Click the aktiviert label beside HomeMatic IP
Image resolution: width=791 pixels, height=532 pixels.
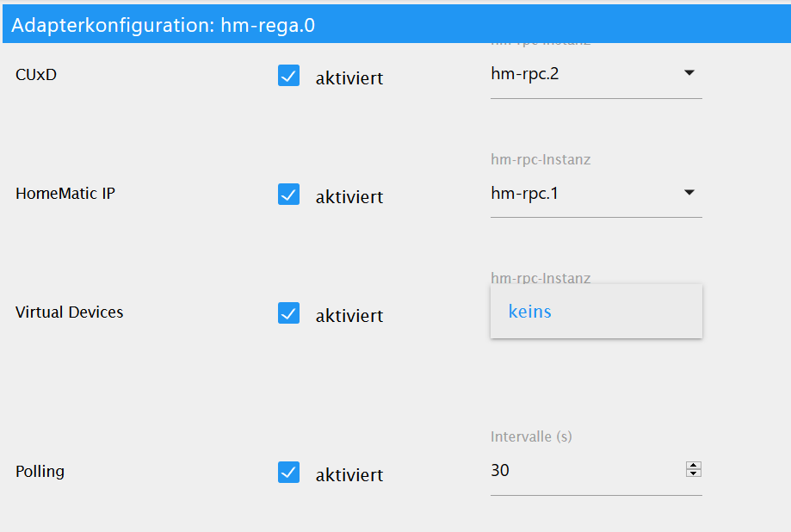349,197
